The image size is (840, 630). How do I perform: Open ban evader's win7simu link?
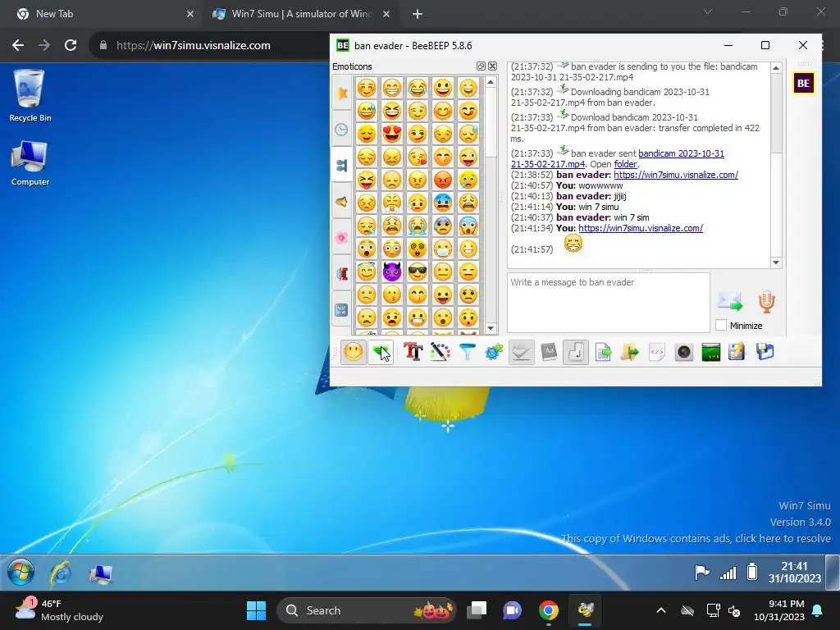(x=676, y=175)
